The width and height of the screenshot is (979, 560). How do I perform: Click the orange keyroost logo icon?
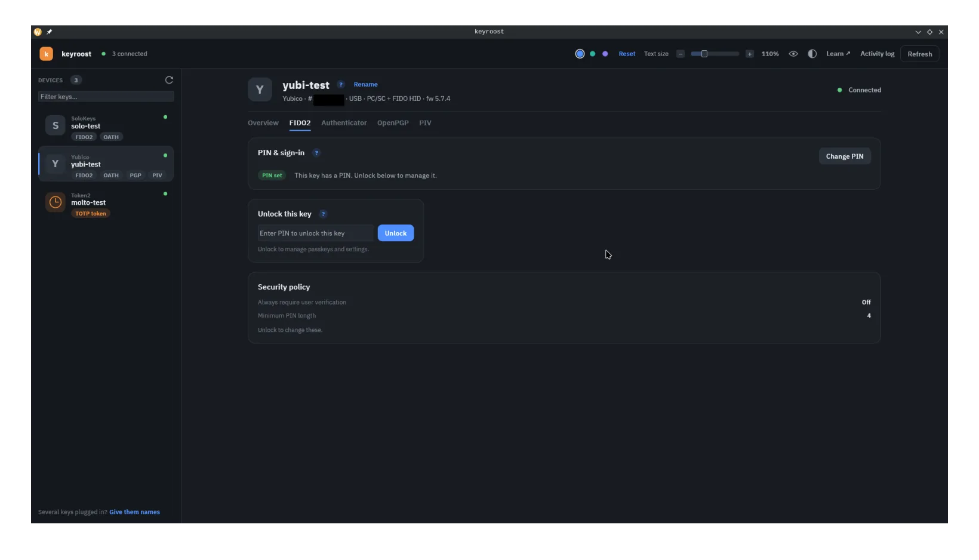point(46,54)
